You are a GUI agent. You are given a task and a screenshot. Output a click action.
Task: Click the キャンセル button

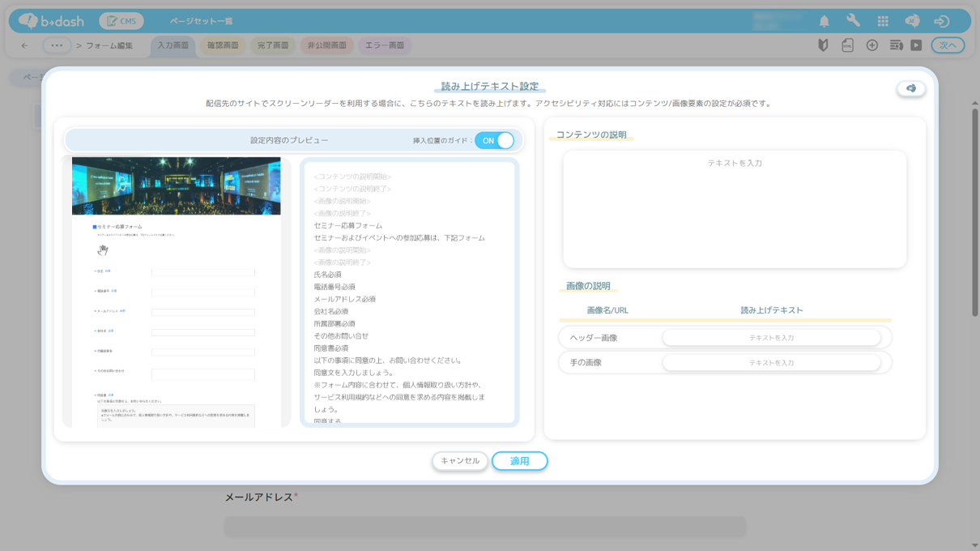pos(459,461)
